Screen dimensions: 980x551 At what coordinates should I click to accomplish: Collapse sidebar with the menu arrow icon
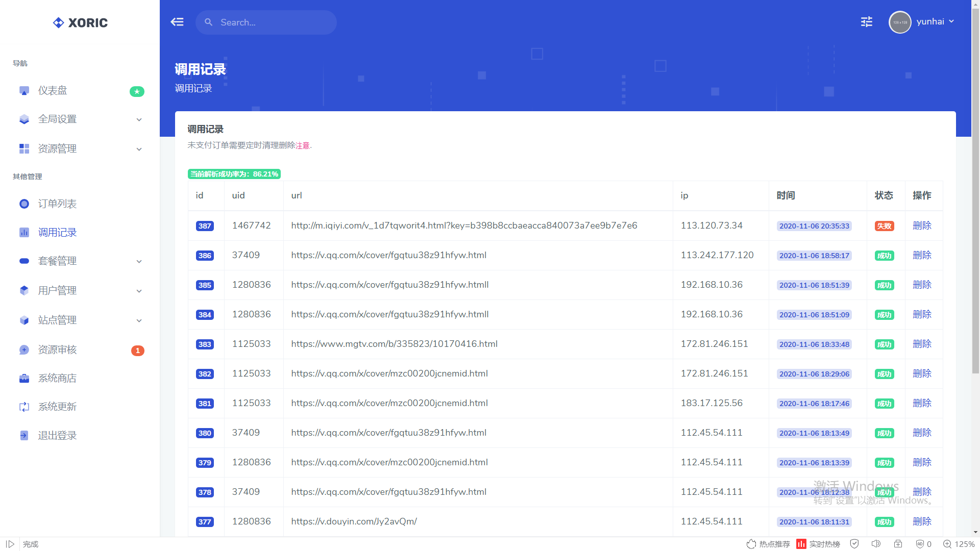pos(177,22)
